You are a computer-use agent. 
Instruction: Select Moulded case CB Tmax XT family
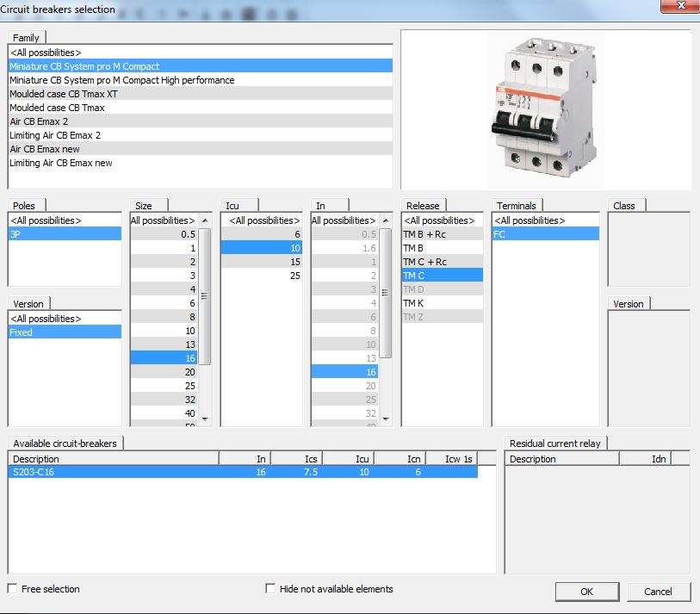coord(200,94)
